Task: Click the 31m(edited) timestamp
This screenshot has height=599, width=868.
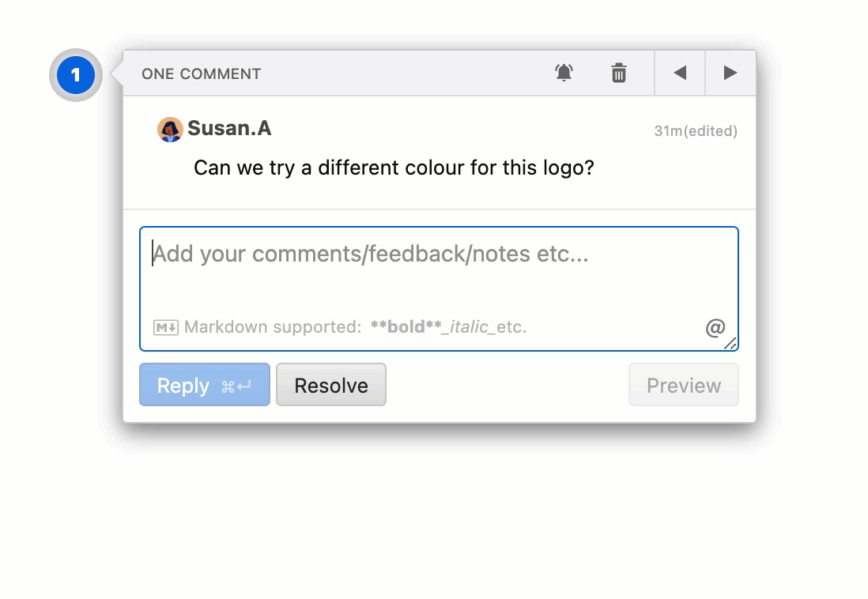Action: click(x=696, y=130)
